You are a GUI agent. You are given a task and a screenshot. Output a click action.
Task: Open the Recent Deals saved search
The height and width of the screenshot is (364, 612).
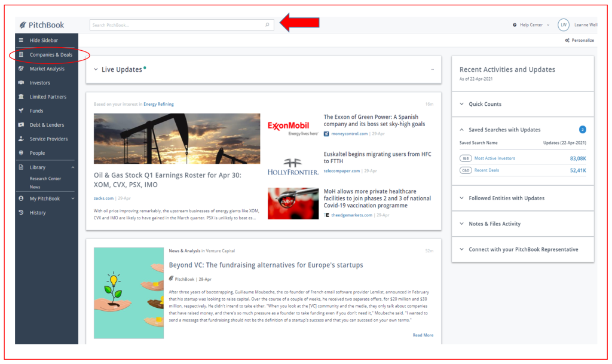[486, 170]
